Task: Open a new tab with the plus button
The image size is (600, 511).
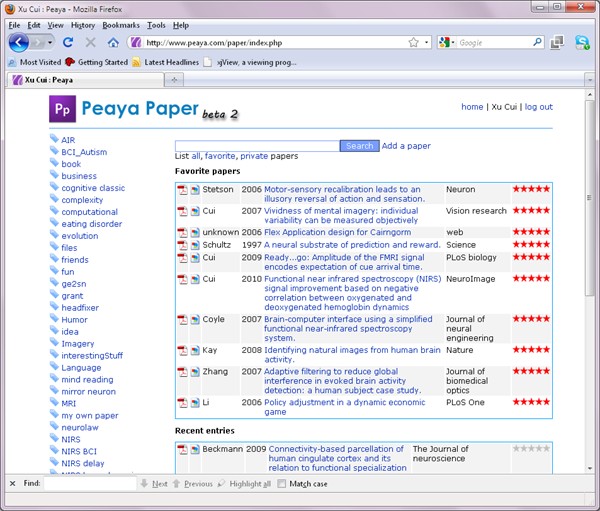Action: pyautogui.click(x=174, y=80)
